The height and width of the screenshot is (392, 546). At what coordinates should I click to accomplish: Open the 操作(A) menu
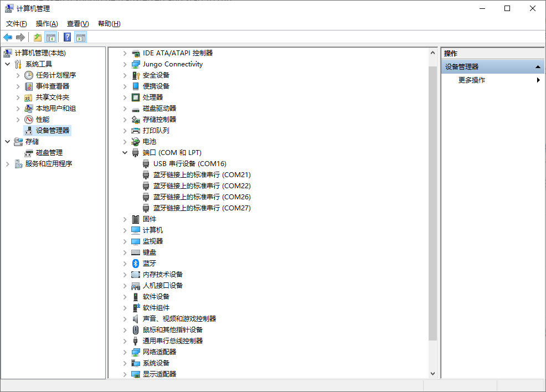click(x=47, y=24)
